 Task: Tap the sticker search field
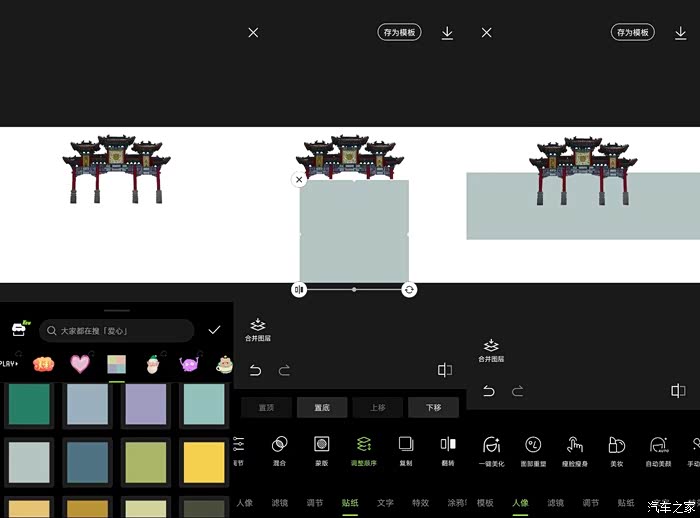(x=116, y=330)
